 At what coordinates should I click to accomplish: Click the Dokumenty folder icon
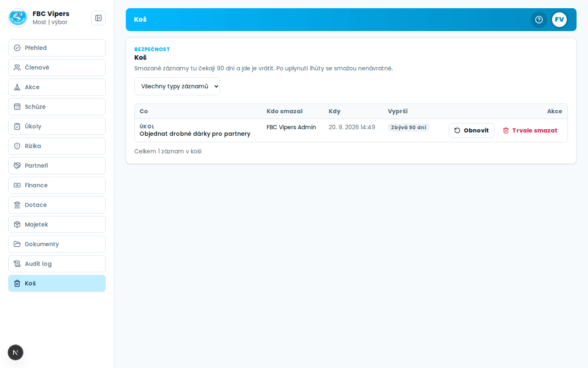coord(17,244)
